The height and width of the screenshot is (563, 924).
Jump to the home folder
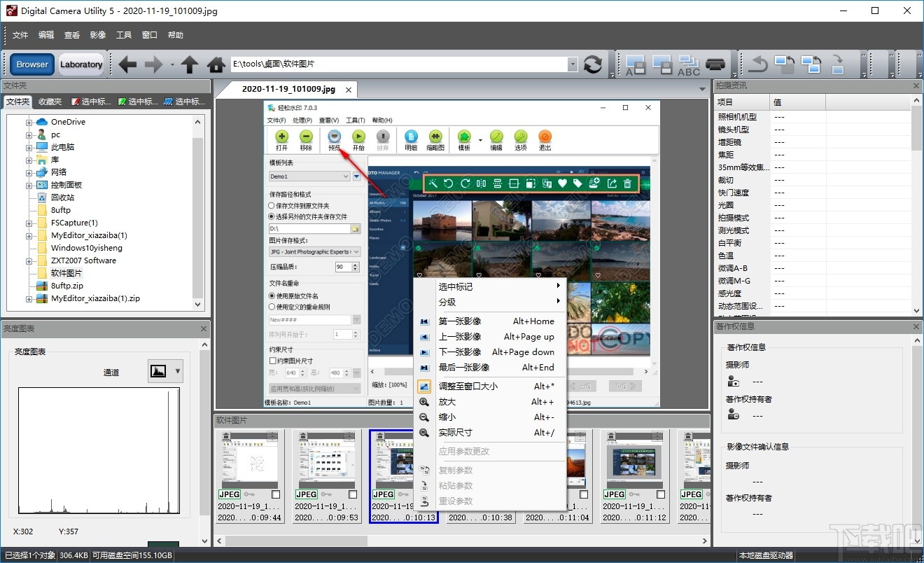(x=216, y=64)
